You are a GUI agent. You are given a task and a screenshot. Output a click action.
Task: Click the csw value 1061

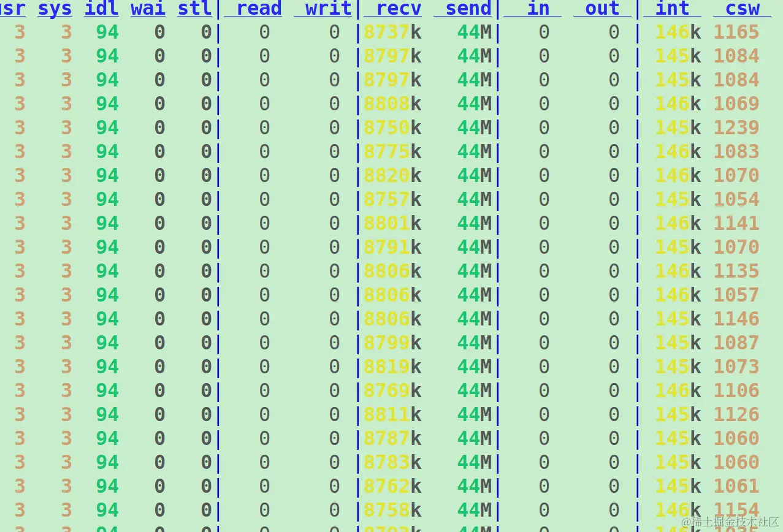[x=736, y=486]
